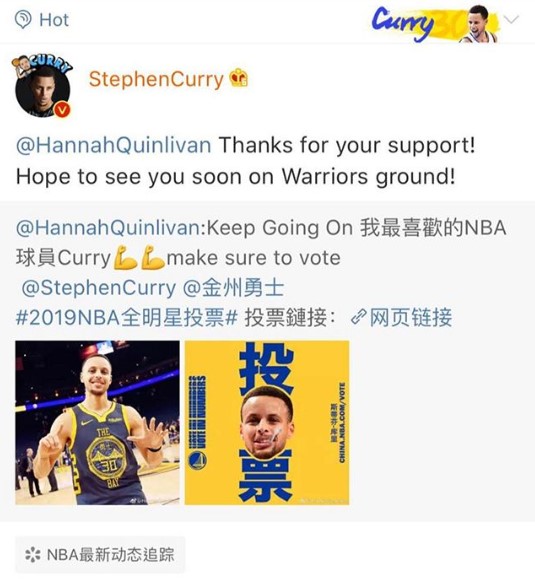Click the chain link icon before 网页链接
This screenshot has width=535, height=579.
pyautogui.click(x=359, y=317)
